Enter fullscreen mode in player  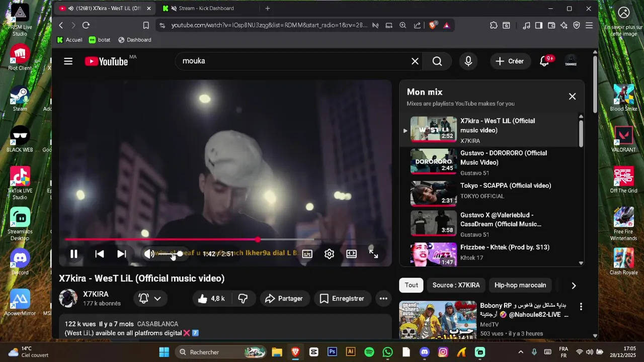tap(373, 254)
